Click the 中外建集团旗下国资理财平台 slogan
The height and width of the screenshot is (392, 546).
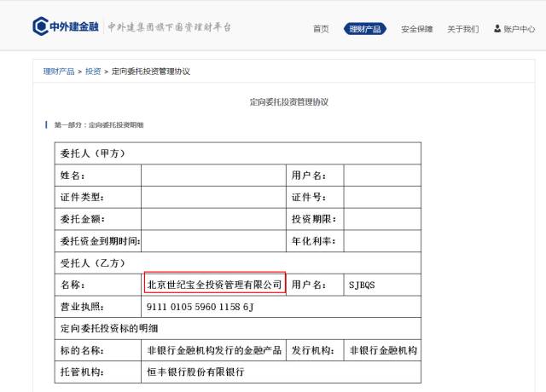[169, 27]
